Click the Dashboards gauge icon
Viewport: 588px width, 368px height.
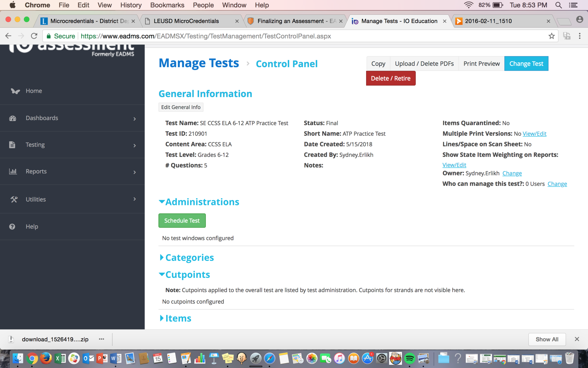click(13, 118)
